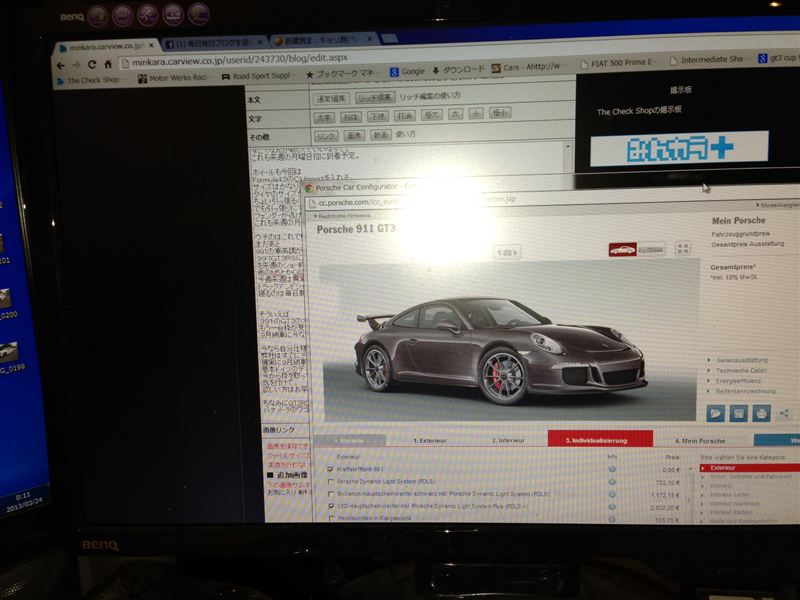The height and width of the screenshot is (600, 800).
Task: Click the print icon in configurator
Action: pyautogui.click(x=761, y=413)
